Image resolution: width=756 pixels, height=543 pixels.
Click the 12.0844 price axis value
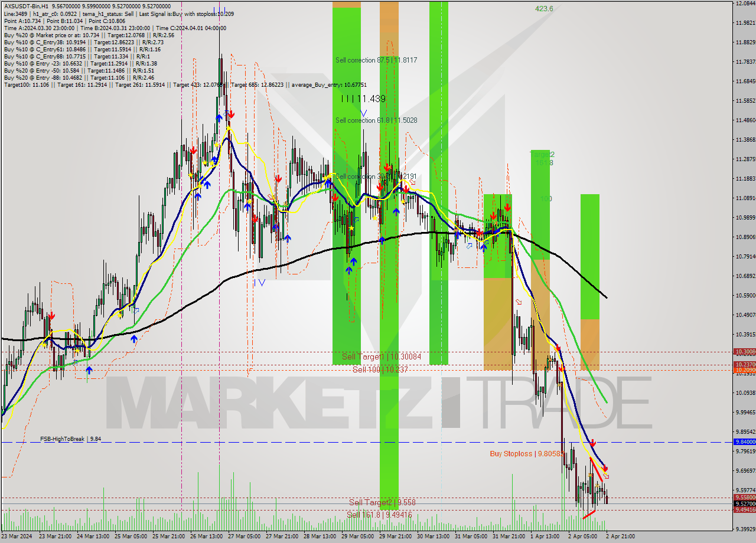click(746, 4)
